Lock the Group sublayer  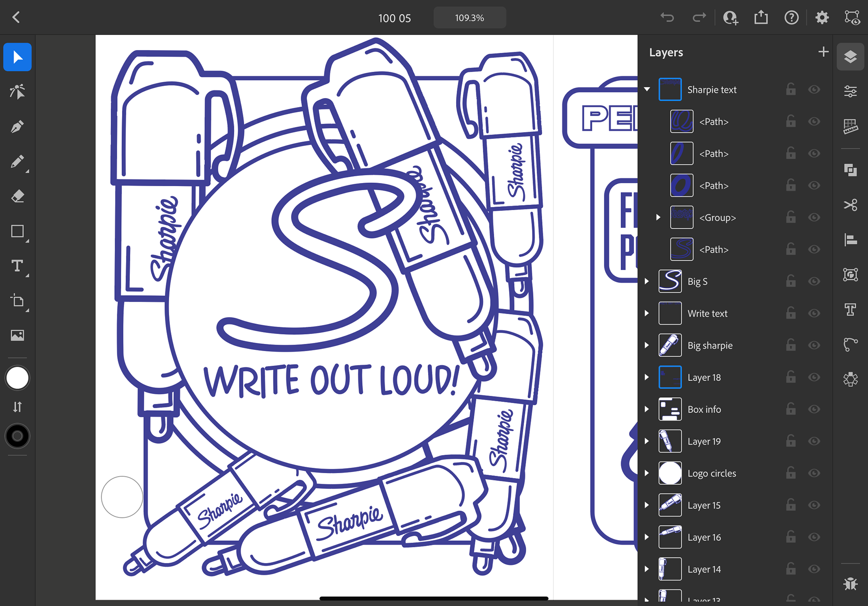pyautogui.click(x=791, y=217)
